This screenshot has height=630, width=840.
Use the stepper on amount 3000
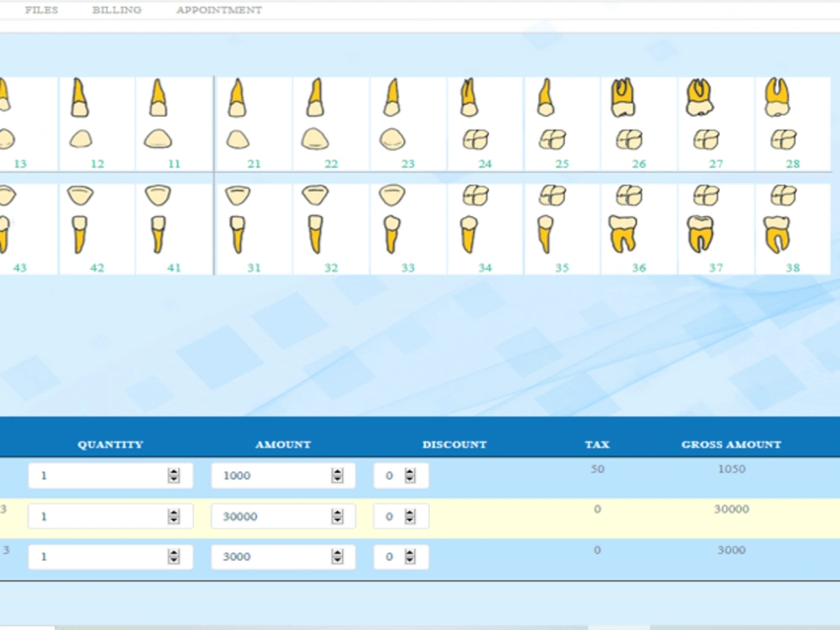point(337,557)
